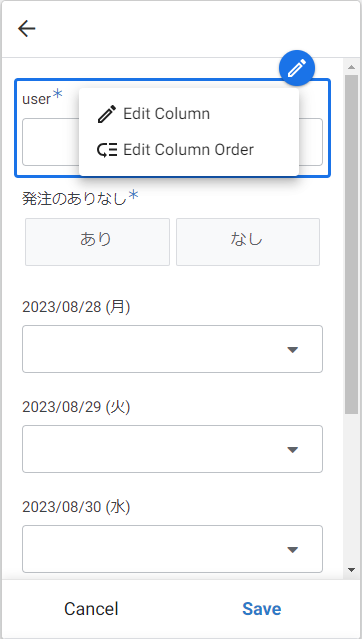362x639 pixels.
Task: Choose Edit Column Order from the popup
Action: coord(189,150)
